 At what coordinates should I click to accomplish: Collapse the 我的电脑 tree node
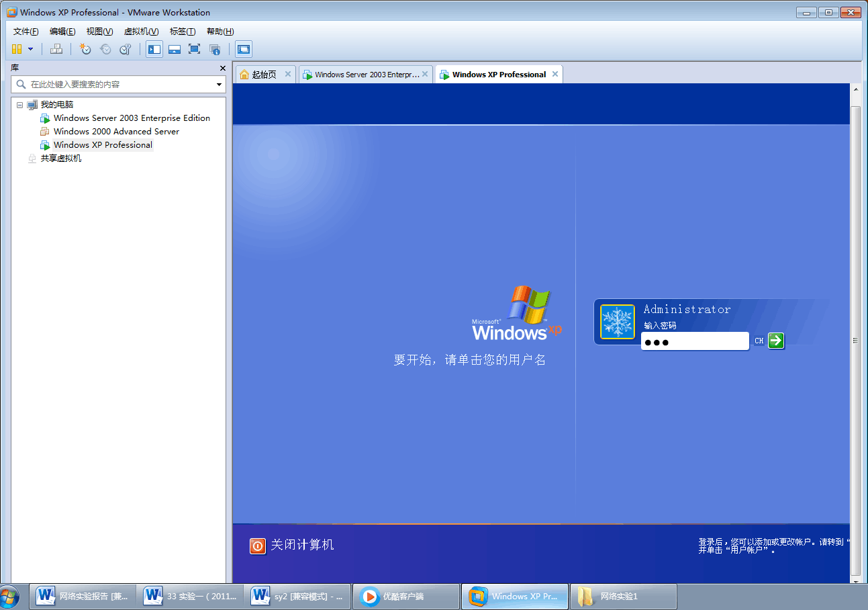[x=19, y=105]
